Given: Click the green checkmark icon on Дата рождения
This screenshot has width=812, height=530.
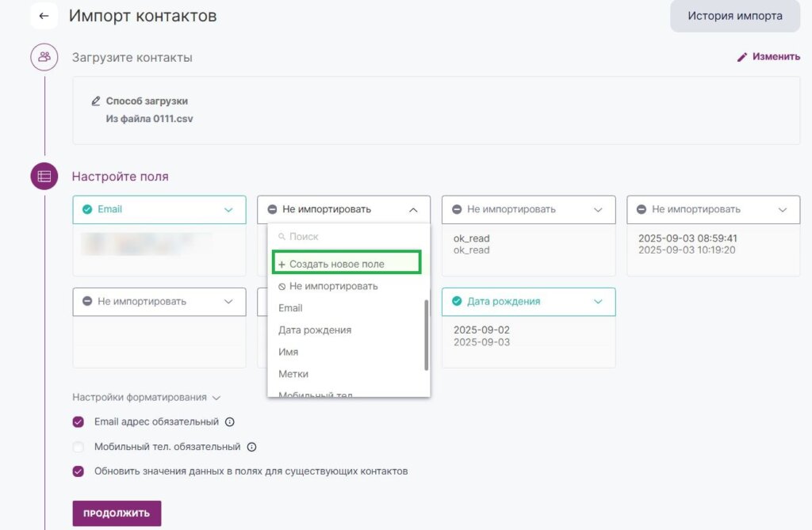Looking at the screenshot, I should (x=457, y=302).
